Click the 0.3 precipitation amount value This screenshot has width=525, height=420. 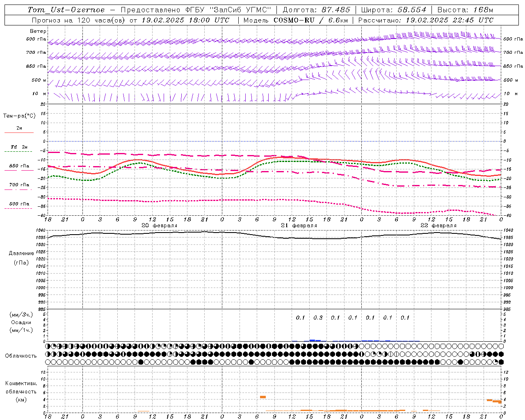click(x=318, y=317)
